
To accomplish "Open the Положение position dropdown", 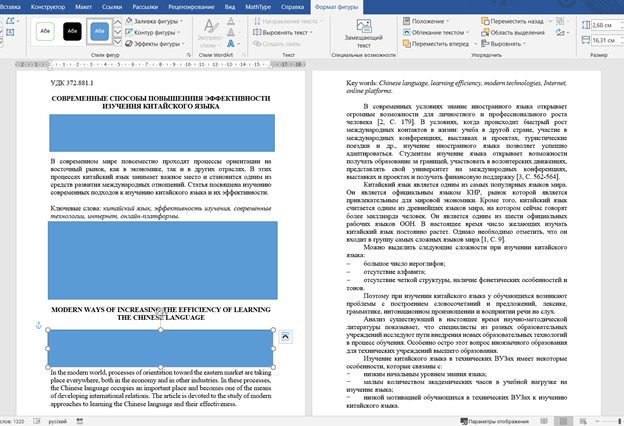I will (426, 21).
